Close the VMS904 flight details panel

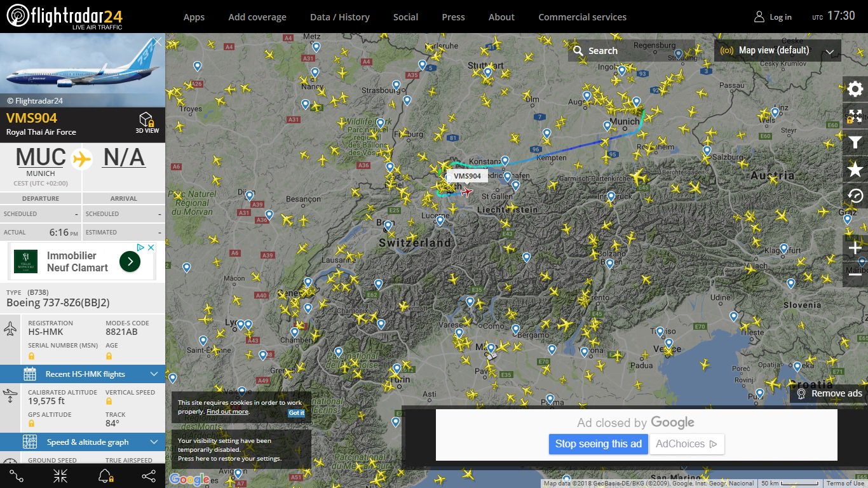pyautogui.click(x=158, y=41)
